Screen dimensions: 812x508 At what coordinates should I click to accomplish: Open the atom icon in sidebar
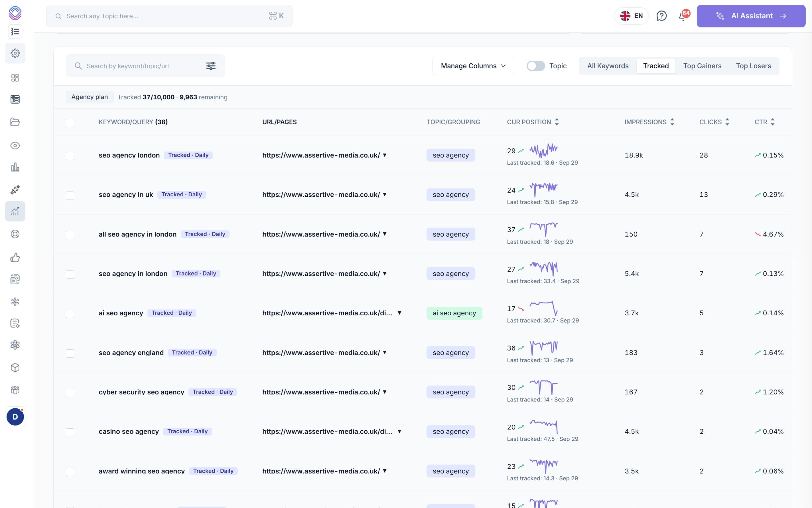[x=15, y=345]
